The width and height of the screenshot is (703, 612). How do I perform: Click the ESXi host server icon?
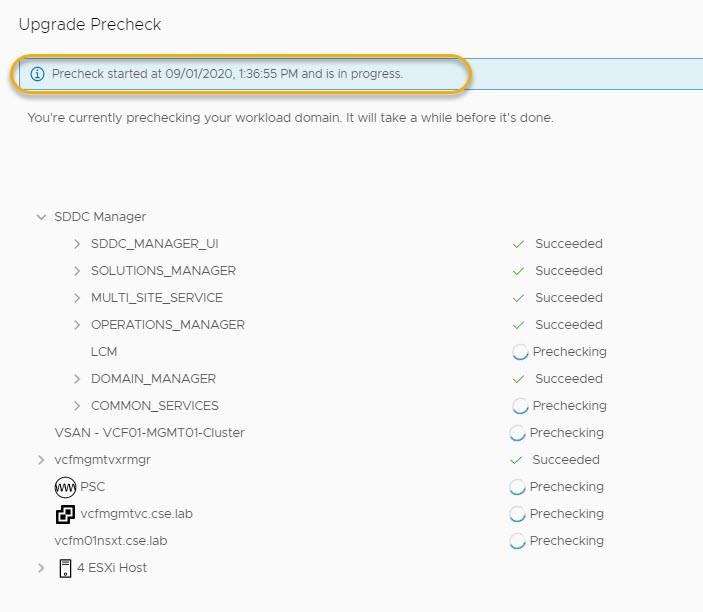click(65, 568)
